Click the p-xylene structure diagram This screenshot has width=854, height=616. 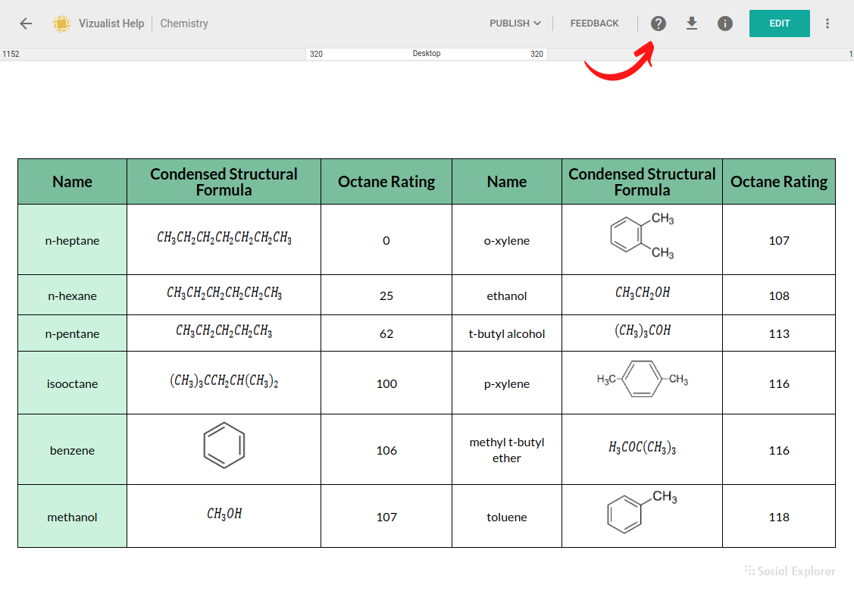pos(642,379)
